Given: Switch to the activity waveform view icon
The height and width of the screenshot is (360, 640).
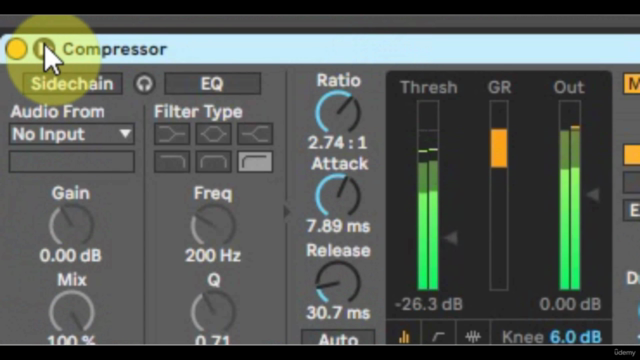Looking at the screenshot, I should (473, 337).
